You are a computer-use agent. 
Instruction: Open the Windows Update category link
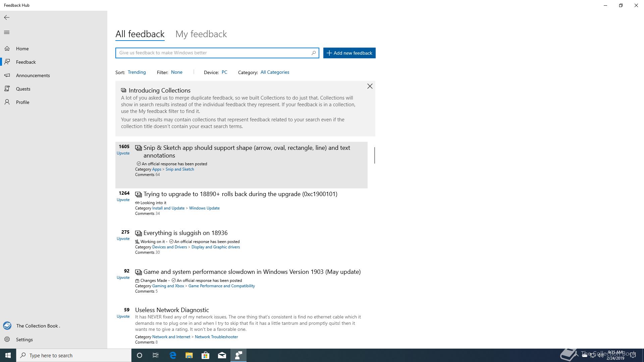pos(204,208)
